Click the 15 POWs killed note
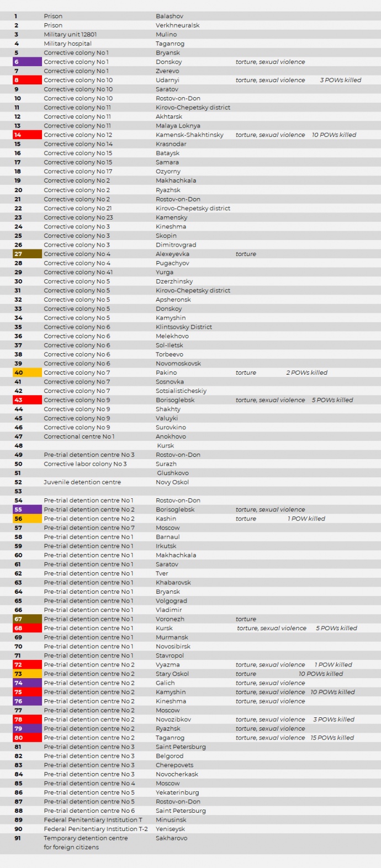The width and height of the screenshot is (381, 868). 332,737
